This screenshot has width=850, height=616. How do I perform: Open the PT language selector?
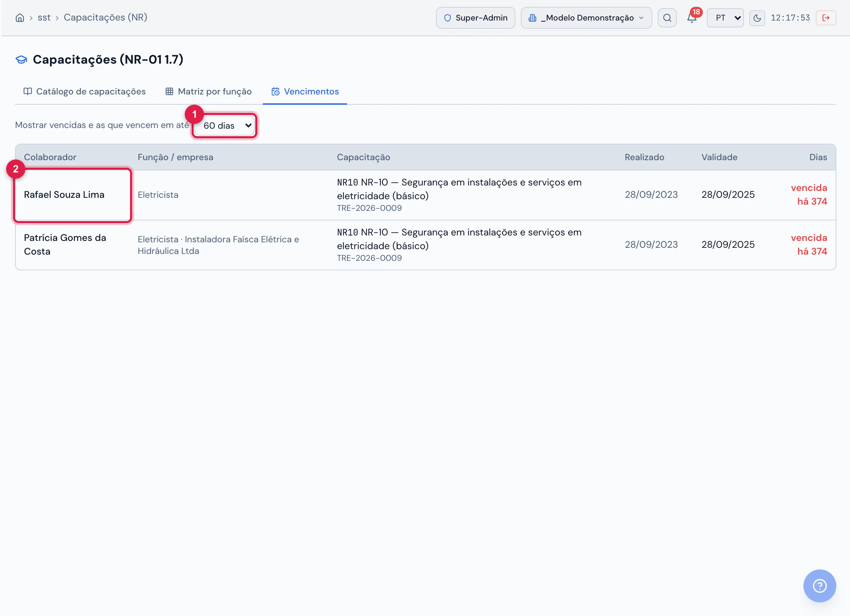pyautogui.click(x=725, y=17)
